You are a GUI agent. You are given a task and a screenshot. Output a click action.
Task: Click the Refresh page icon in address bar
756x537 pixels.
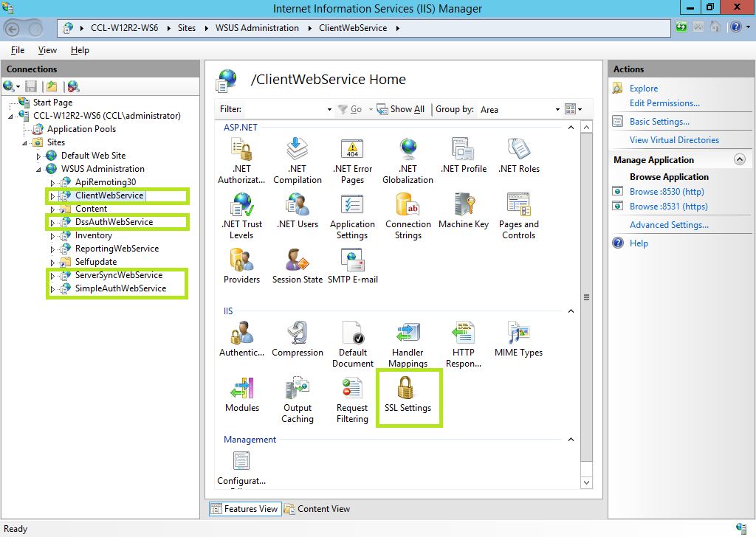tap(681, 27)
